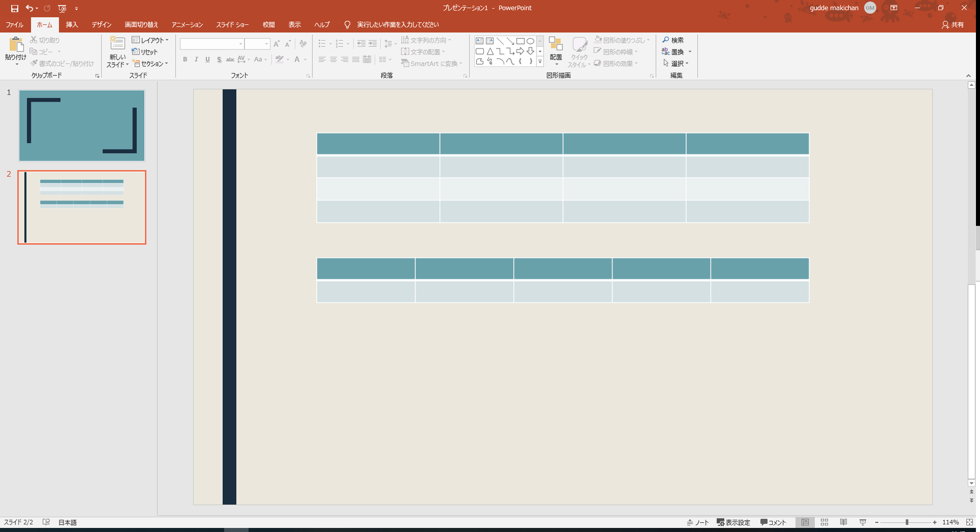980x532 pixels.
Task: Click the numbered list icon
Action: click(339, 44)
